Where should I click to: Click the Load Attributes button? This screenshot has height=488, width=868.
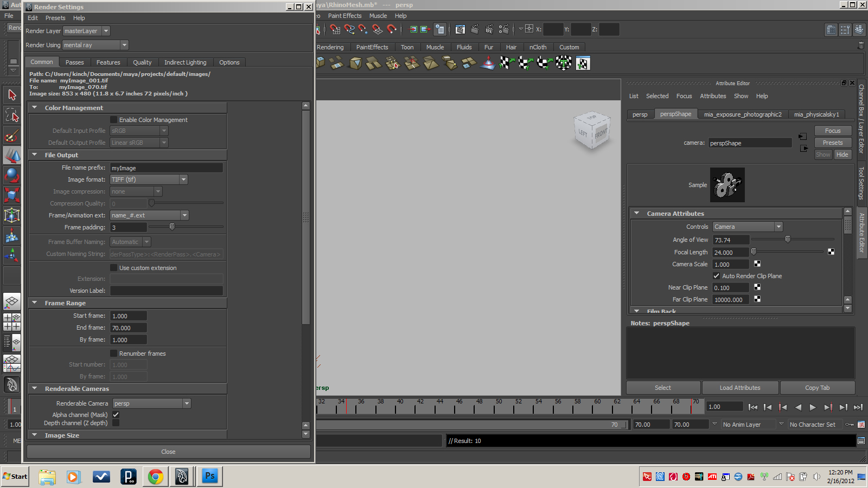tap(740, 387)
